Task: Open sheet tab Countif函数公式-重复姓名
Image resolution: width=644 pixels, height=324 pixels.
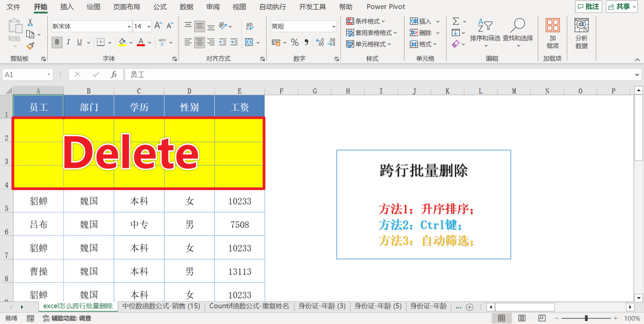Action: [249, 306]
